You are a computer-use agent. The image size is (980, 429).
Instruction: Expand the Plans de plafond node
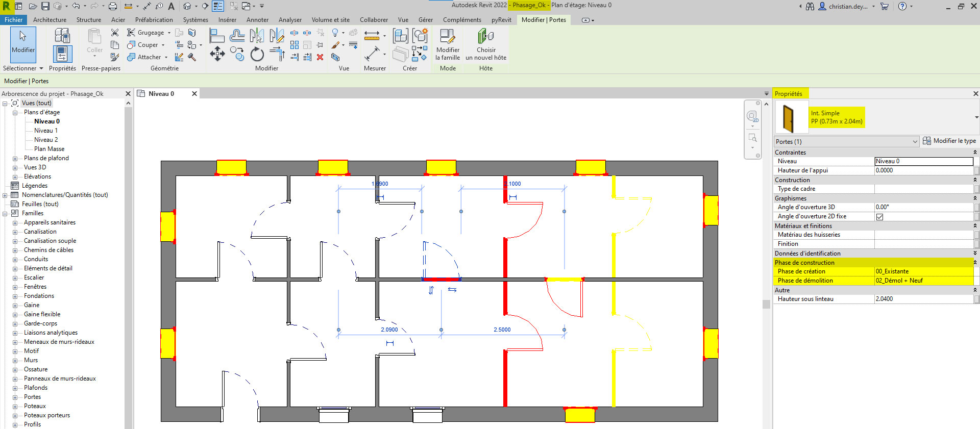[x=15, y=159]
